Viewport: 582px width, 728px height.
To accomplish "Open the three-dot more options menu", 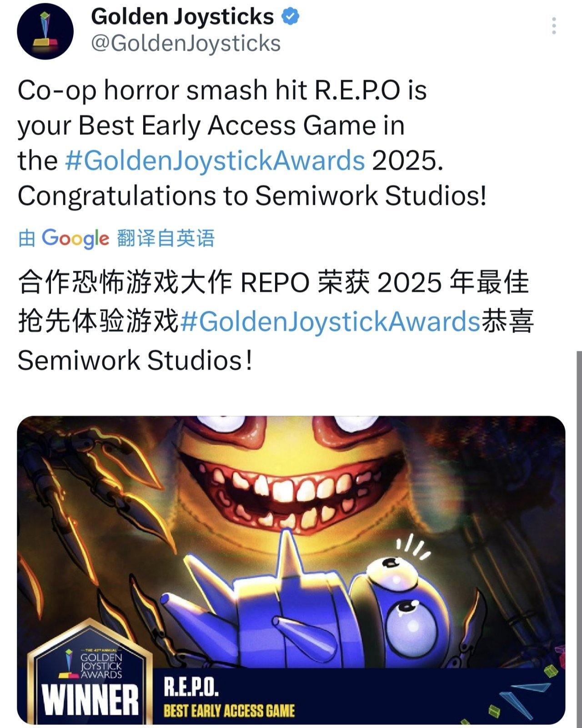I will pyautogui.click(x=554, y=26).
